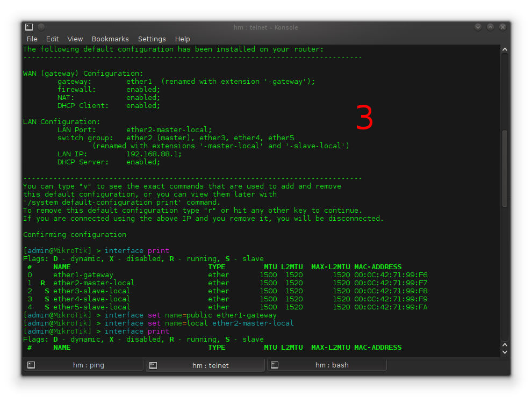Viewport: 532px width, 397px height.
Task: Click the terminal icon on the ping tab
Action: tap(31, 365)
